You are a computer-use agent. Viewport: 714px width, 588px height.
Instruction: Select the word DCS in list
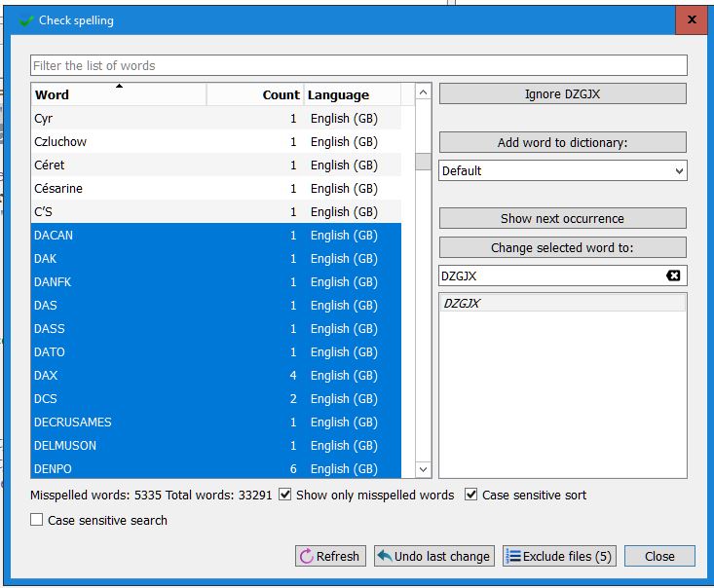[x=216, y=399]
